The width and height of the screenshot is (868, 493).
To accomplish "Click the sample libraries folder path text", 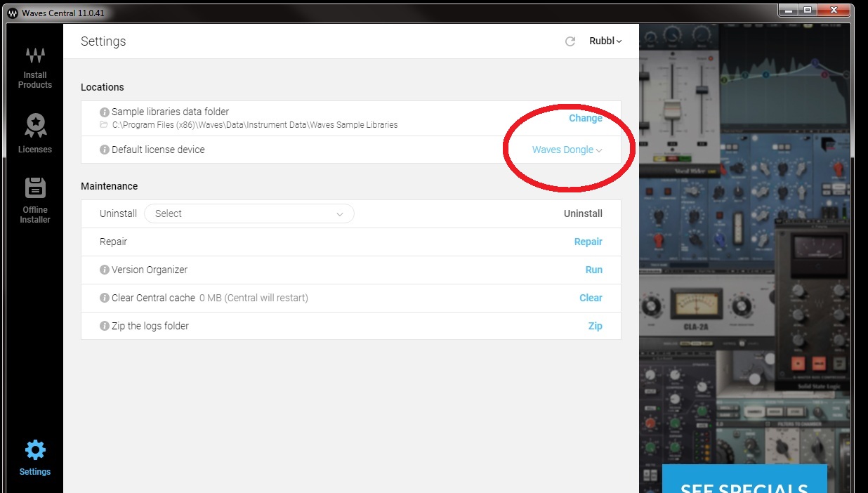I will tap(255, 125).
